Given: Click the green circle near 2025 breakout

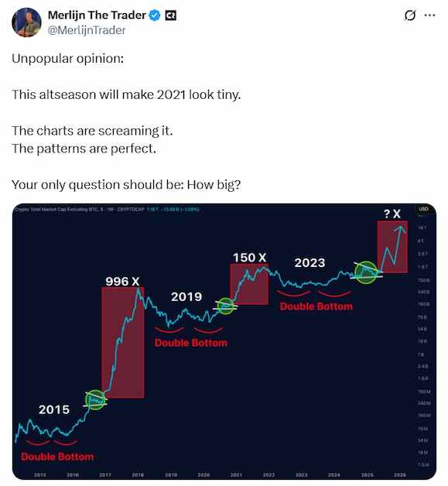Looking at the screenshot, I should [366, 272].
